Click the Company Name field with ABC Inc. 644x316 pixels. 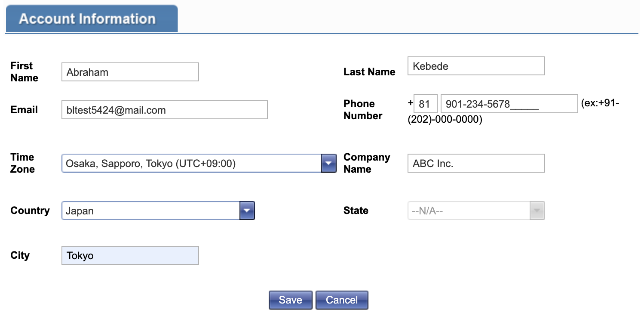(x=476, y=164)
